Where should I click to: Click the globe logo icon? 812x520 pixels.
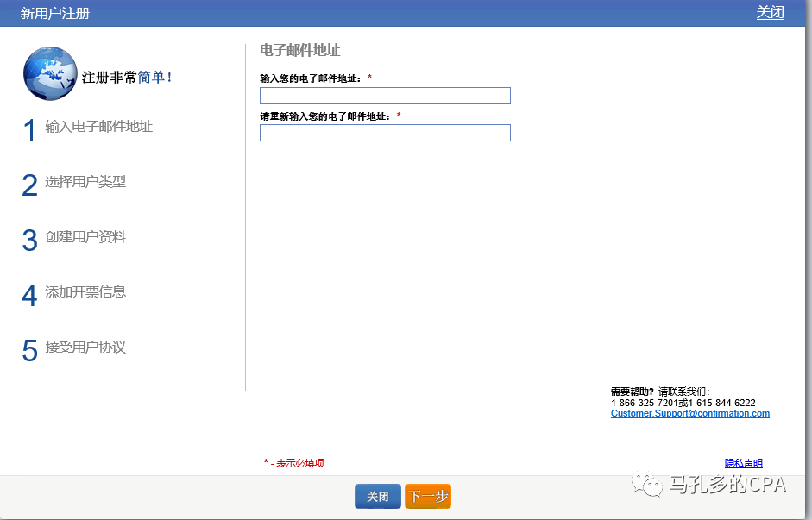[x=50, y=73]
